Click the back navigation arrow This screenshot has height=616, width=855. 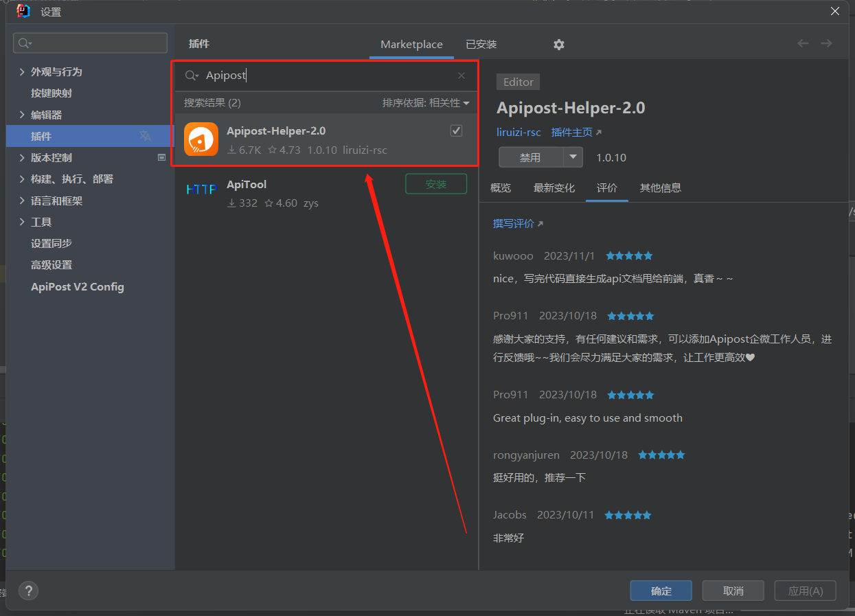tap(803, 43)
